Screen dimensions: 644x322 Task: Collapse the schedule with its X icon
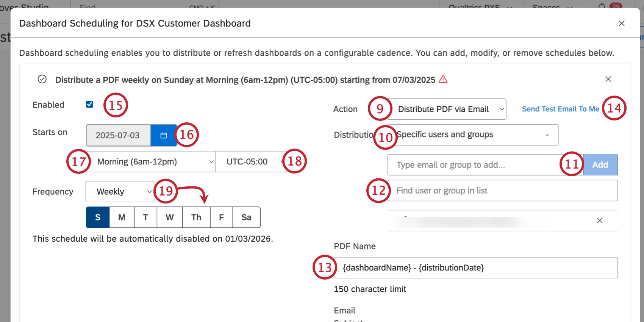pyautogui.click(x=608, y=79)
